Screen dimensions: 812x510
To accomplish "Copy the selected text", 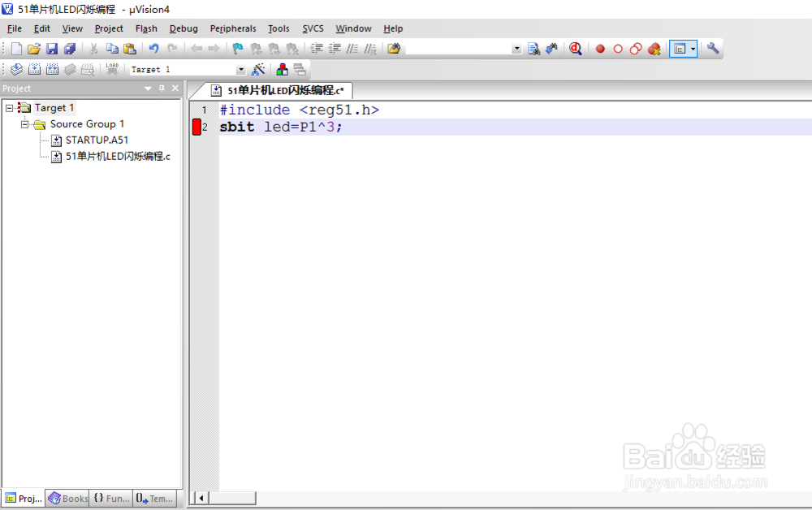I will 112,49.
